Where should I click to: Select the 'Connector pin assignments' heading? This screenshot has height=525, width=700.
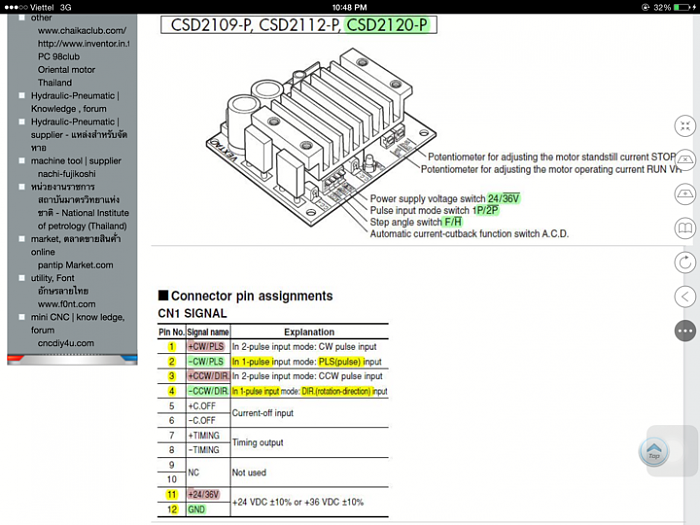point(252,296)
